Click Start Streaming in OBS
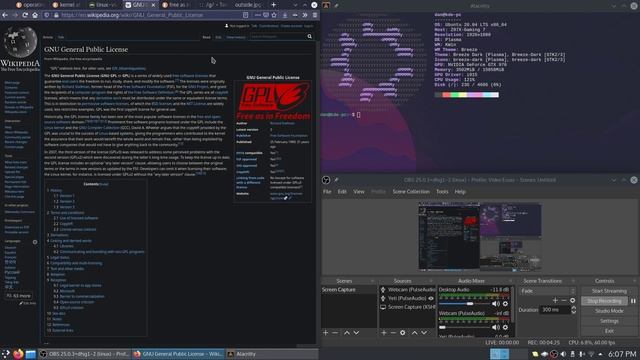Viewport: 640px width, 360px height. pos(609,291)
